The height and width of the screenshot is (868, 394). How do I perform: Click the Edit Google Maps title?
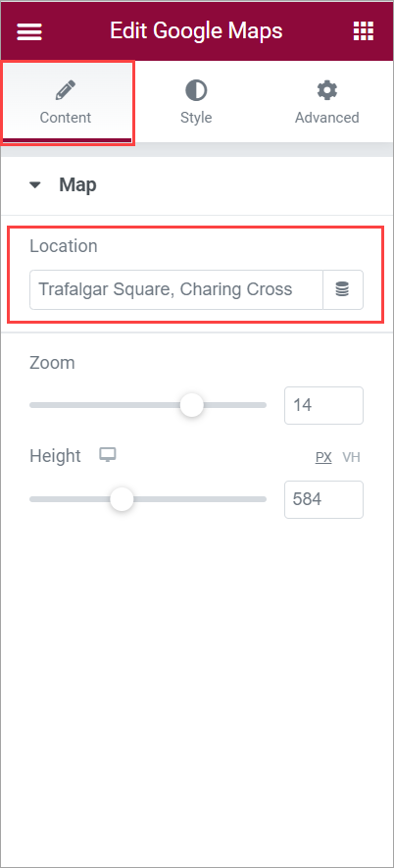pos(196,31)
